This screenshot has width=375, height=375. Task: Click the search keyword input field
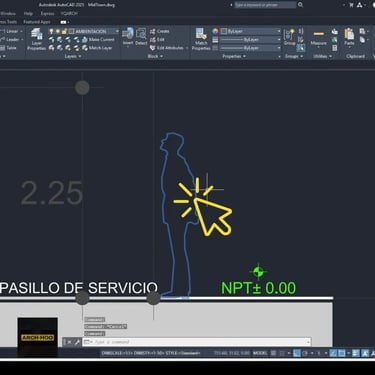[x=265, y=5]
